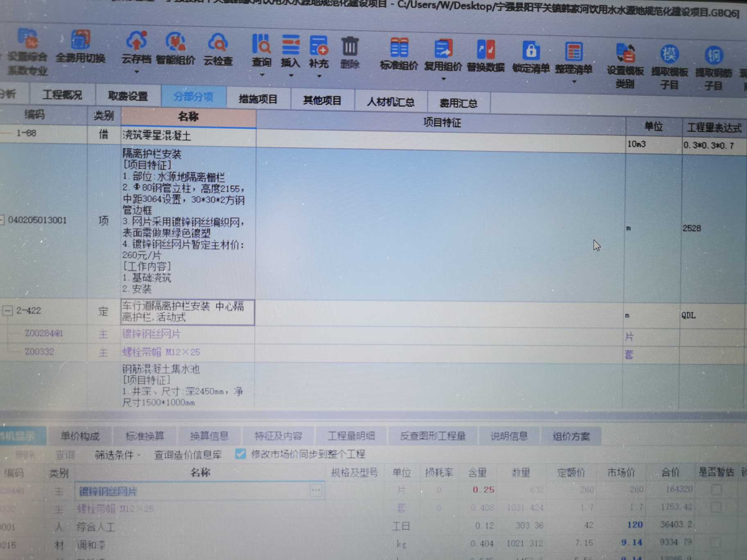This screenshot has height=560, width=747.
Task: Click the 查询 button in lower panel
Action: [x=65, y=455]
